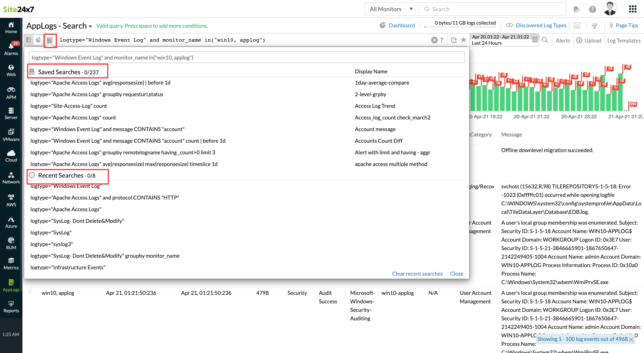Expand the Saved Searches section
The width and height of the screenshot is (644, 353).
pos(67,71)
